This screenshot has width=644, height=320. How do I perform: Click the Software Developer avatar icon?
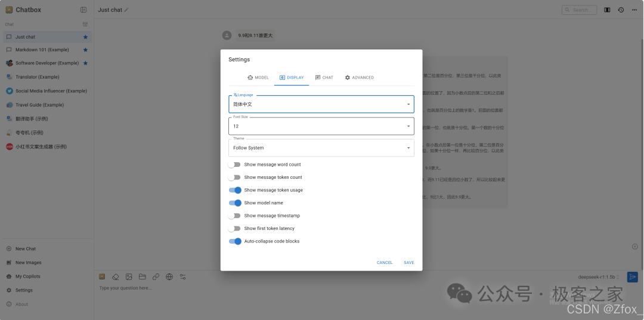(x=9, y=63)
